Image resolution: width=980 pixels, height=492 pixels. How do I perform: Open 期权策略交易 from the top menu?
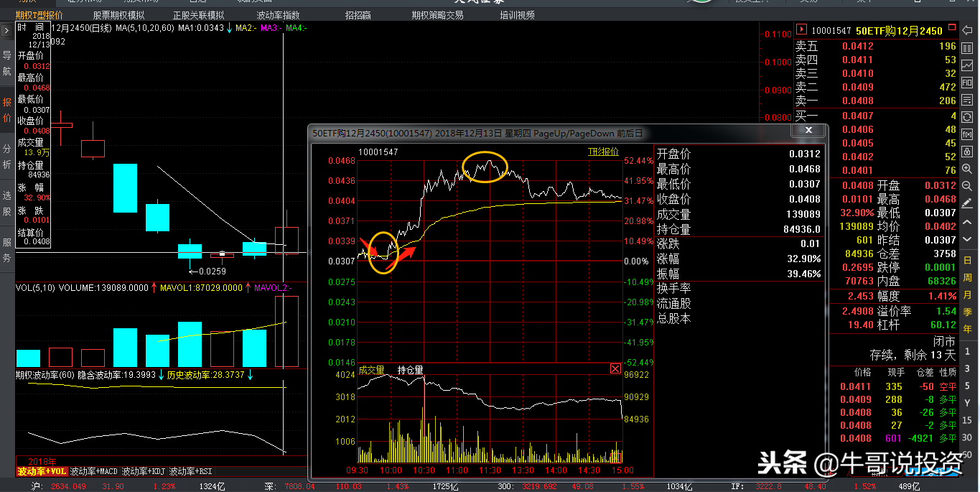[x=437, y=15]
